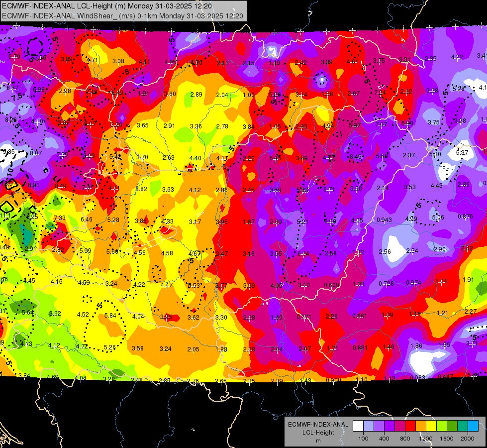Click the wind shear value 1.86
Screen dimensions: 487x448
pyautogui.click(x=416, y=346)
